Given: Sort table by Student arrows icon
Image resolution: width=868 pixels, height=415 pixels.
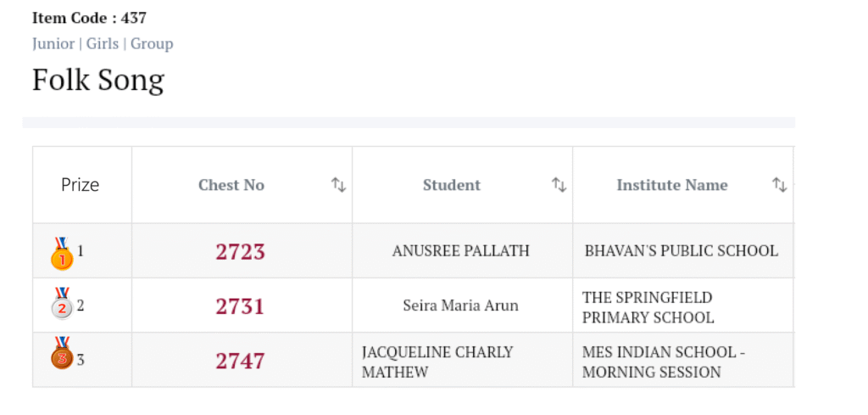Looking at the screenshot, I should (x=559, y=185).
